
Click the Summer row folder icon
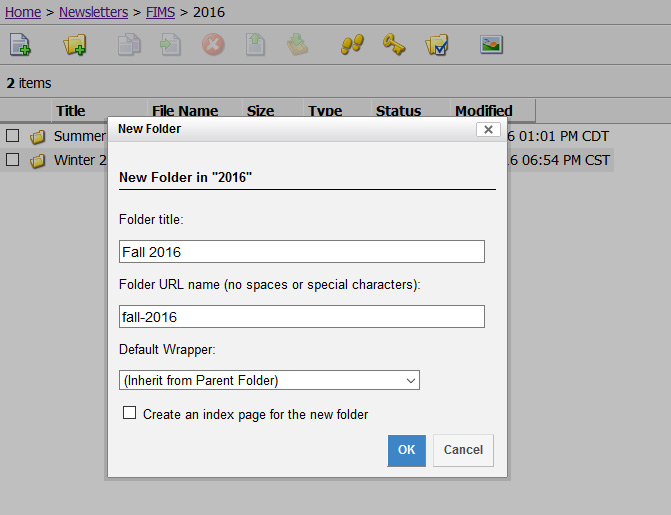pyautogui.click(x=37, y=137)
